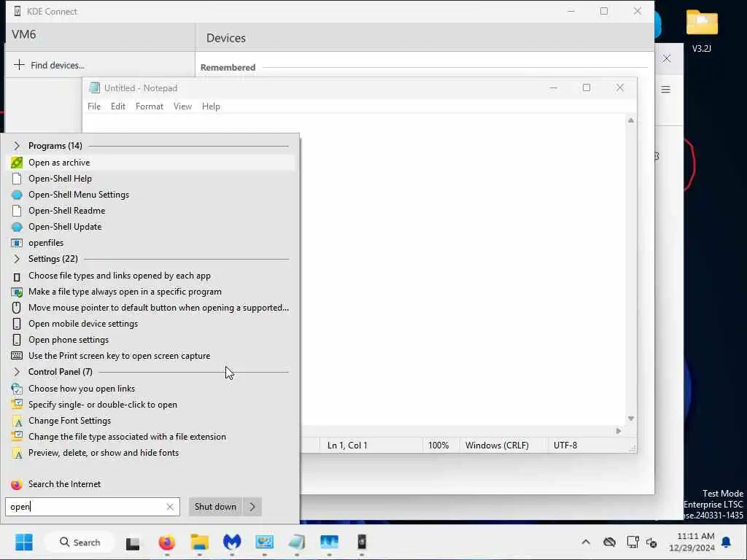Open the Open-Shell Help document

click(x=152, y=179)
